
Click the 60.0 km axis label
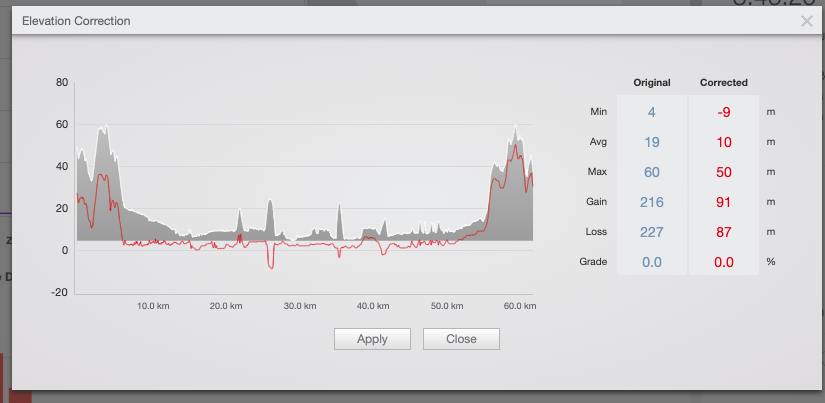click(x=519, y=306)
